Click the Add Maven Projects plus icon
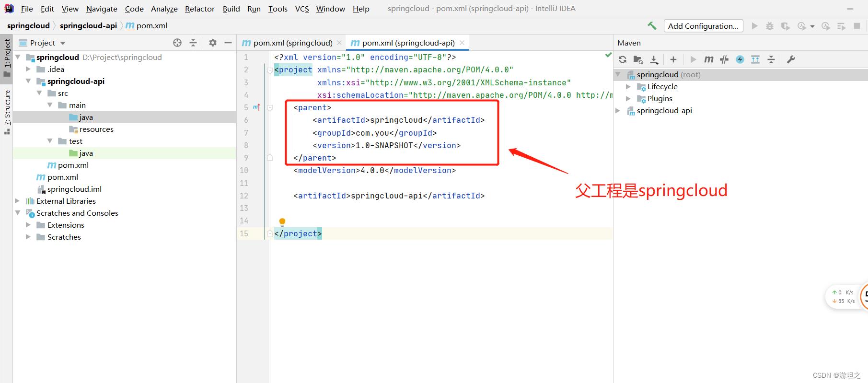This screenshot has height=383, width=868. (x=673, y=59)
